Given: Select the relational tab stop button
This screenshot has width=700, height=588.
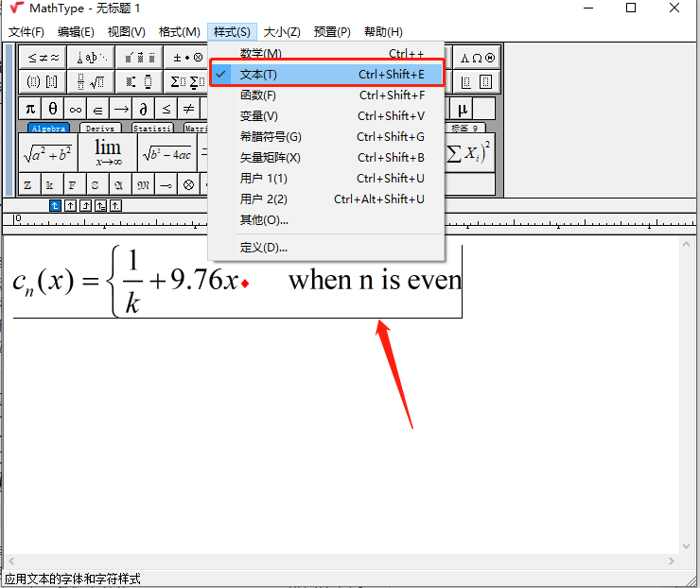Looking at the screenshot, I should 100,206.
